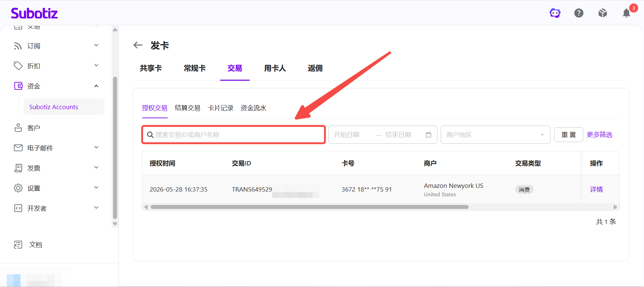
Task: Click the sidebar scroll up arrow
Action: click(115, 30)
